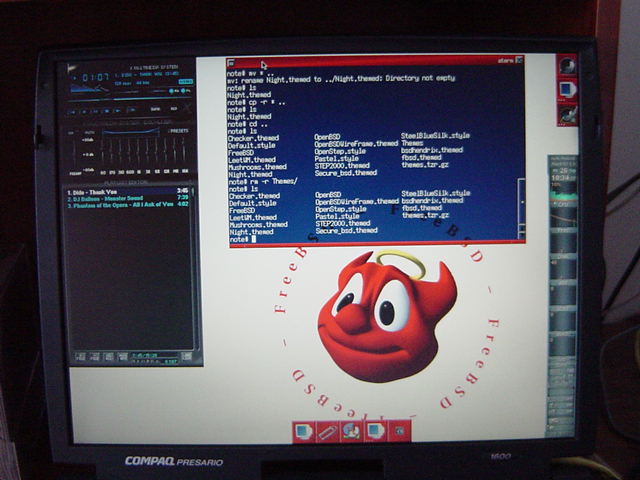Image resolution: width=640 pixels, height=480 pixels.
Task: Click the monitor icon in right-side dock
Action: pyautogui.click(x=567, y=90)
